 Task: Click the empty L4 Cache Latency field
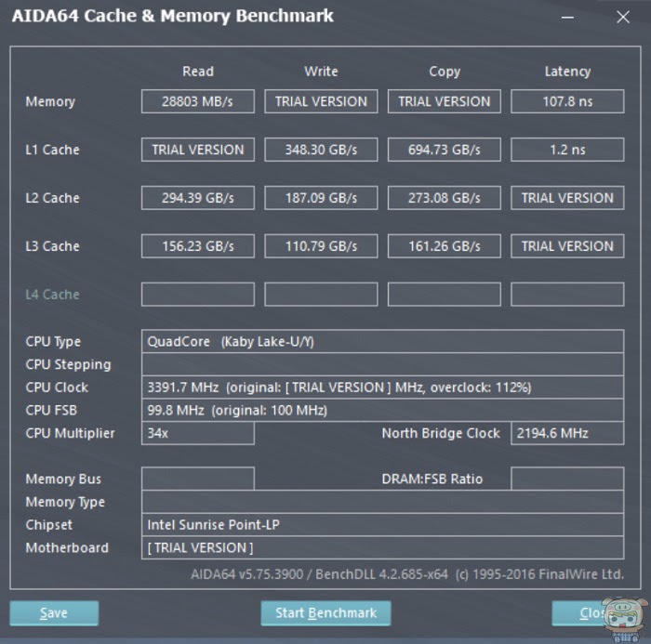[567, 295]
